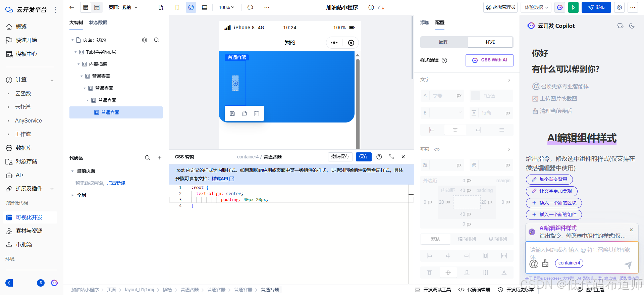Open settings gear in top right toolbar

(619, 7)
